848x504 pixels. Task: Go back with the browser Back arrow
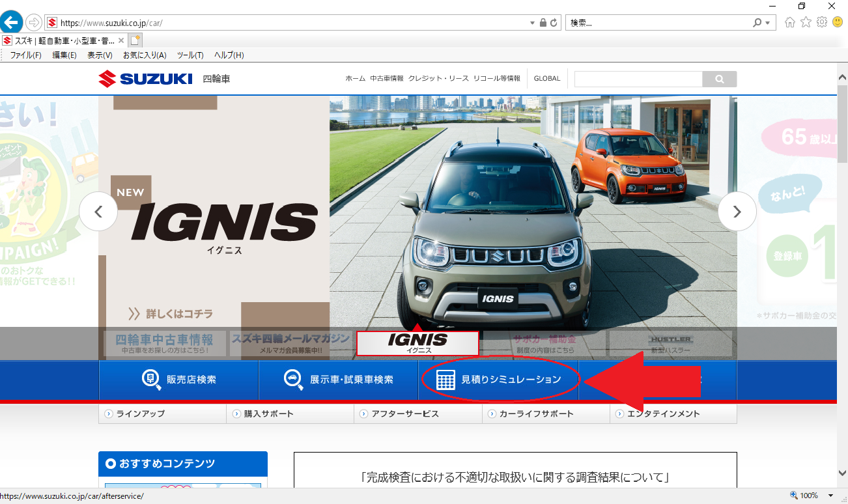click(11, 23)
